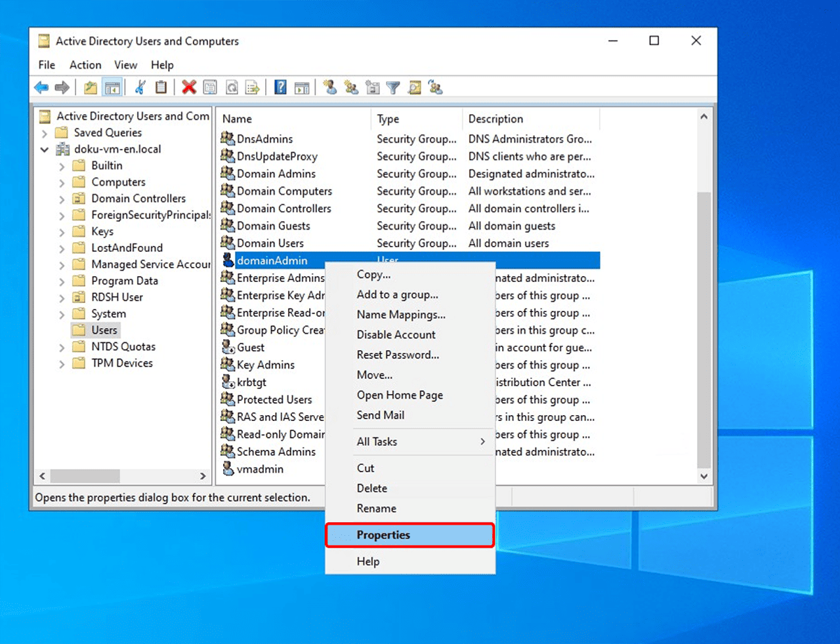The height and width of the screenshot is (644, 840).
Task: Click the filter funnel toolbar icon
Action: click(x=393, y=88)
